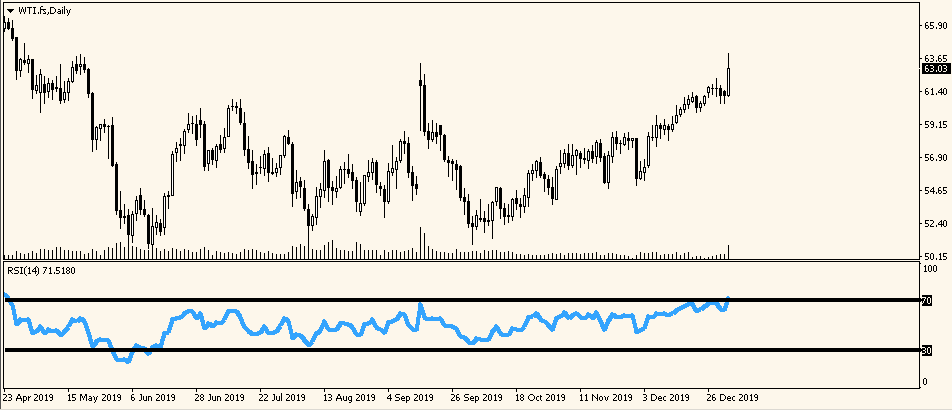The image size is (952, 410).
Task: Click the 6 Jun 2019 date marker
Action: 154,398
